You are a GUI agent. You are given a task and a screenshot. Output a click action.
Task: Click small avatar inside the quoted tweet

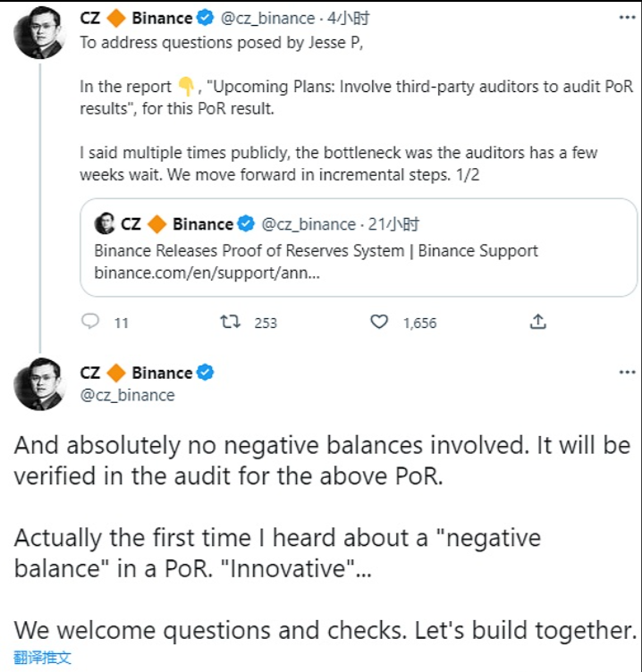[105, 223]
